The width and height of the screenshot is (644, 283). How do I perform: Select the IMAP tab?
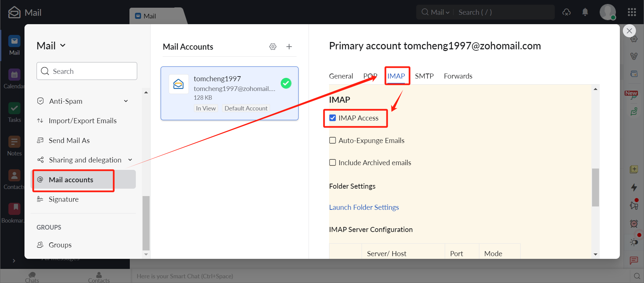coord(396,76)
